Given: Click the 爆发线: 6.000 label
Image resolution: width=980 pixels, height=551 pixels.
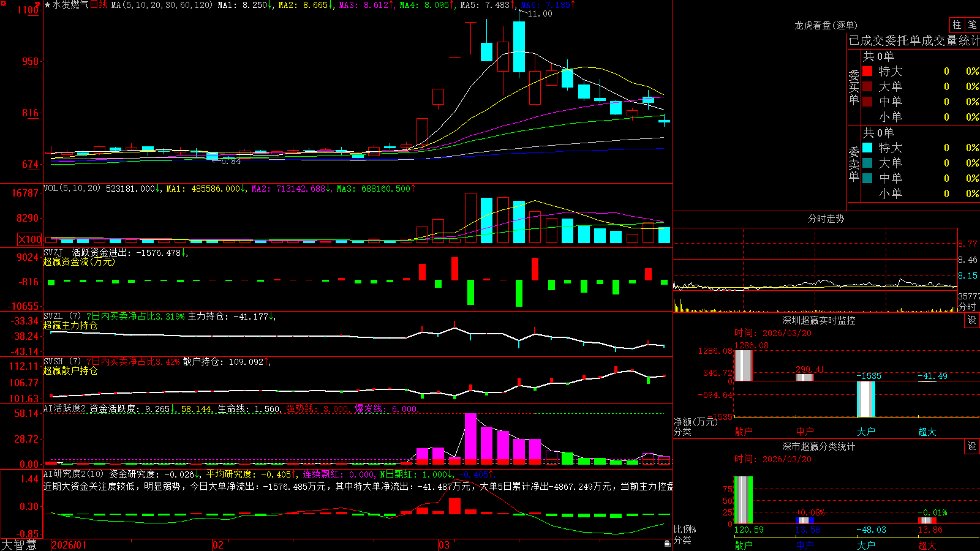Looking at the screenshot, I should (x=386, y=409).
